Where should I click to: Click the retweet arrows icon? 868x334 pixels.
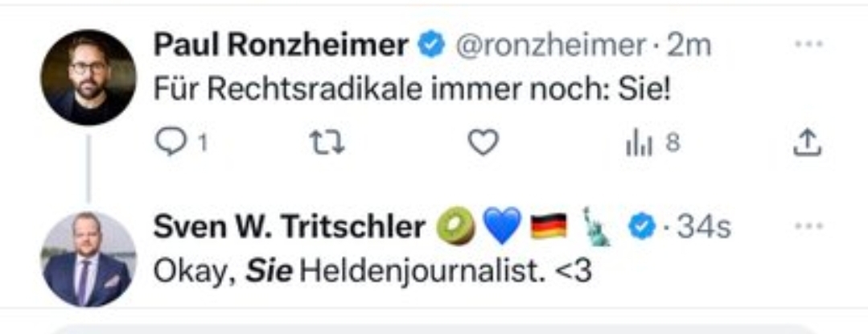[x=327, y=143]
